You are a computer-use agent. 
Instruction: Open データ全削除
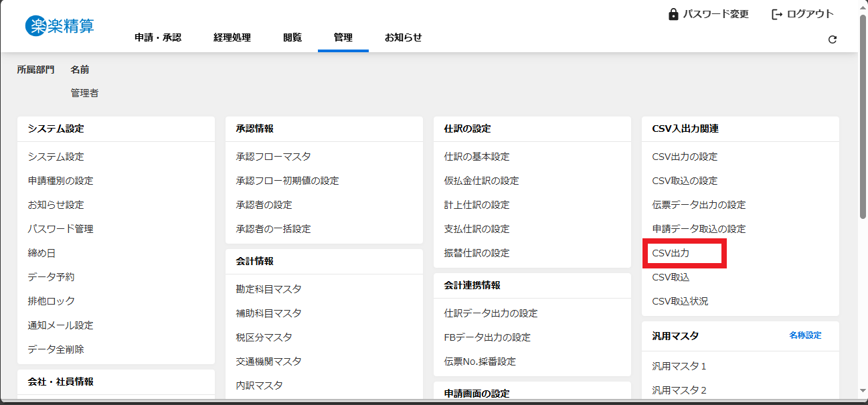[56, 349]
